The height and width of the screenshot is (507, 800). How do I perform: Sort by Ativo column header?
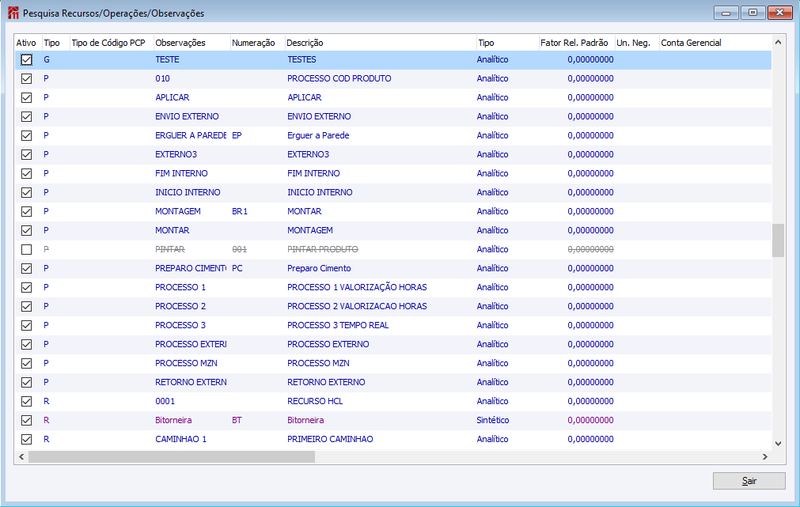pos(28,43)
